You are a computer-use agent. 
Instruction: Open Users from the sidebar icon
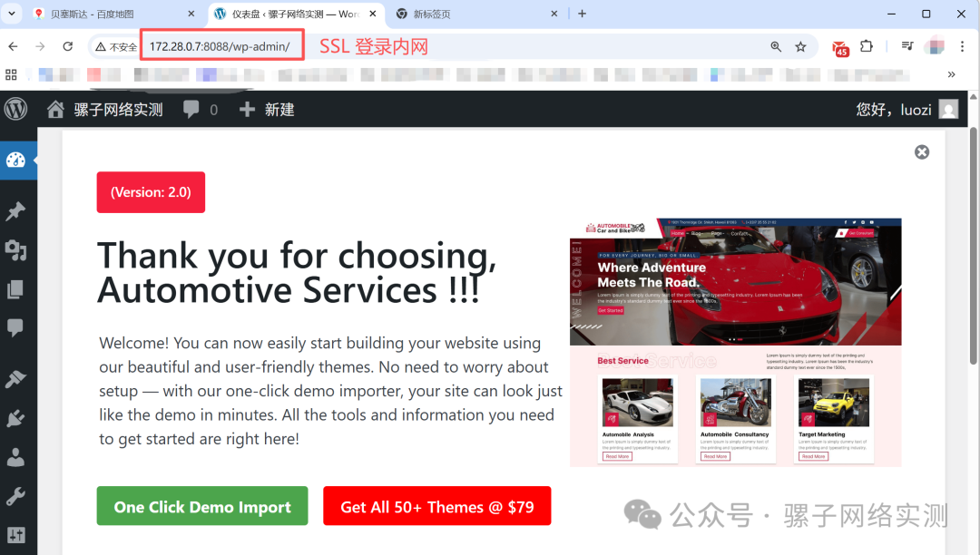(x=15, y=457)
